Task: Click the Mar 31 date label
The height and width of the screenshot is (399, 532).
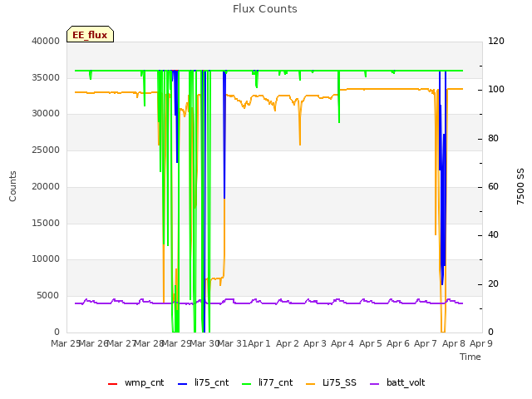Action: click(x=232, y=343)
